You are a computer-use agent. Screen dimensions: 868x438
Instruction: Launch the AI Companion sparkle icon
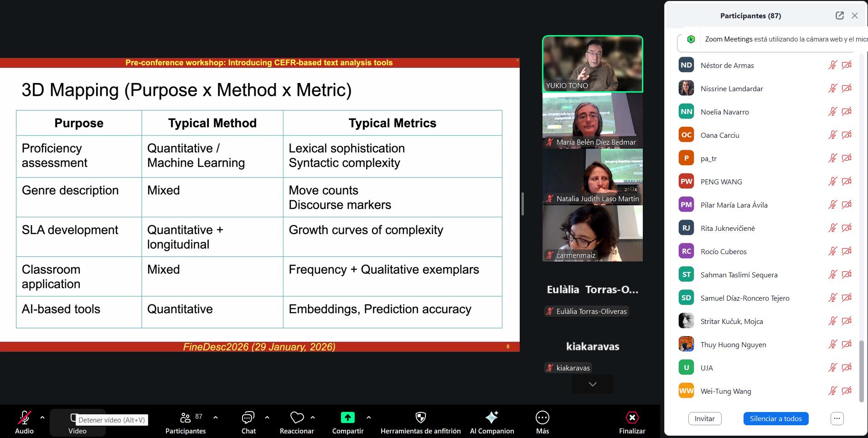[491, 417]
